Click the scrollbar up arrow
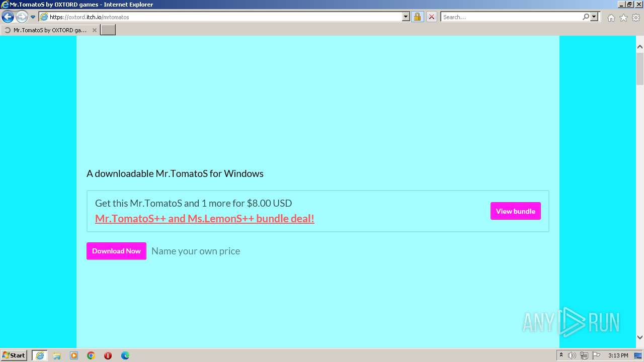 [x=640, y=47]
